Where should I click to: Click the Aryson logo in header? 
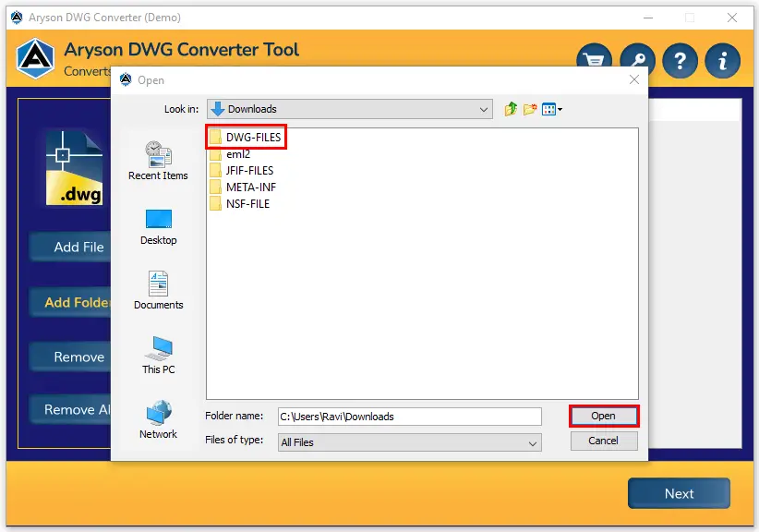point(35,58)
